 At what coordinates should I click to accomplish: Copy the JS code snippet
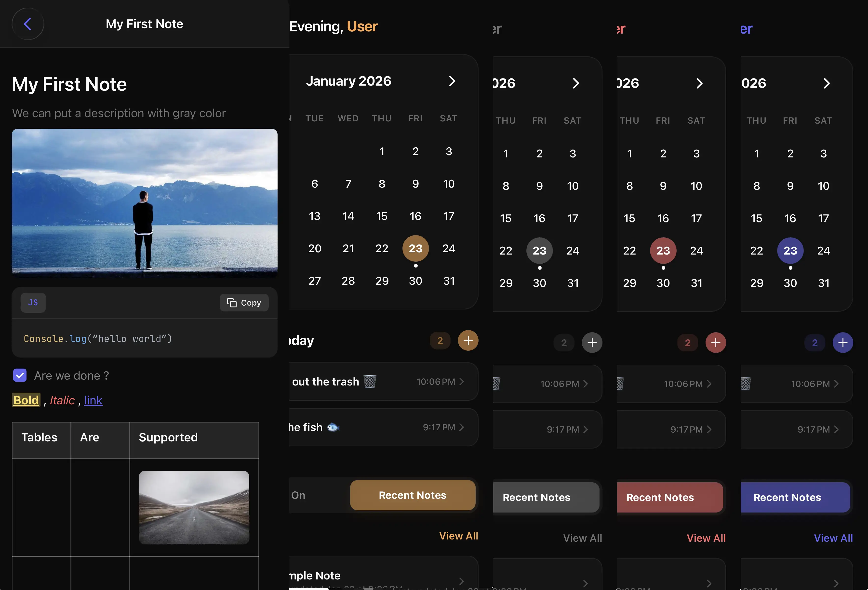click(x=244, y=303)
